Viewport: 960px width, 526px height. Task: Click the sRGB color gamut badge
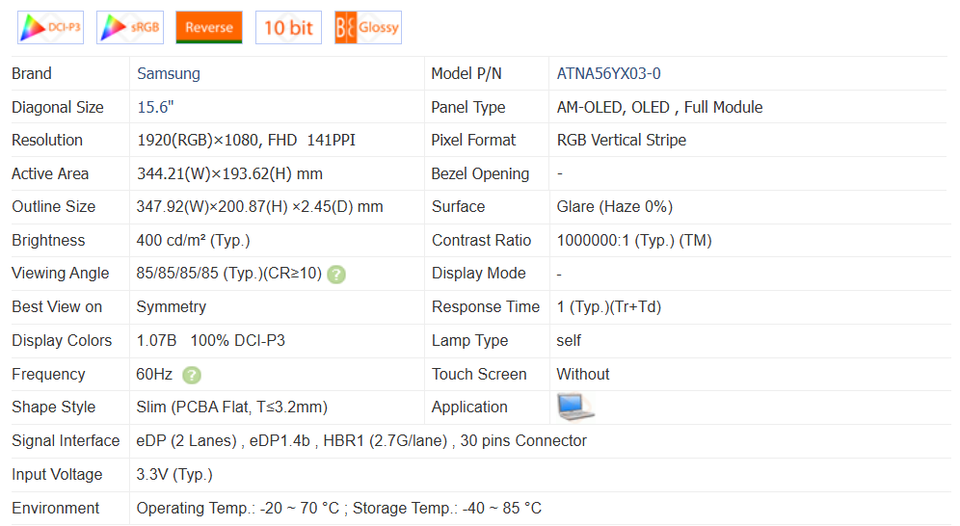coord(130,27)
